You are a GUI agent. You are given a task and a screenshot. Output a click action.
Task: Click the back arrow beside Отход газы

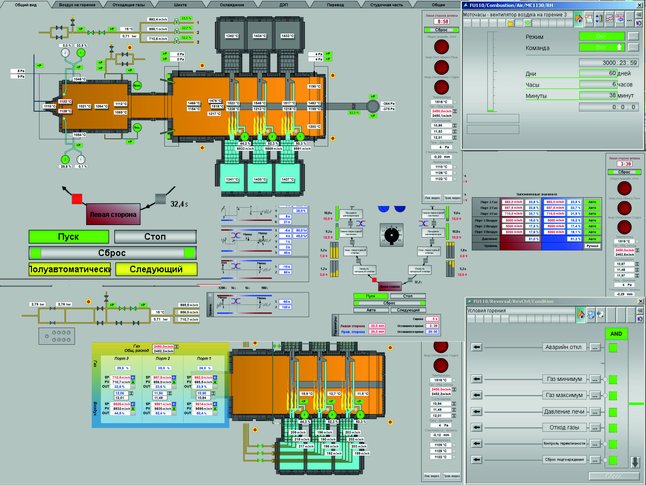click(x=477, y=427)
